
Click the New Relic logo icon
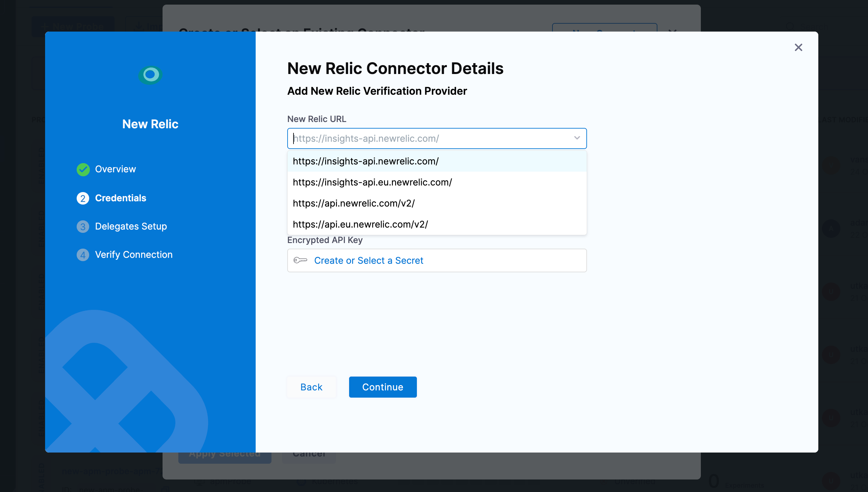pyautogui.click(x=150, y=75)
